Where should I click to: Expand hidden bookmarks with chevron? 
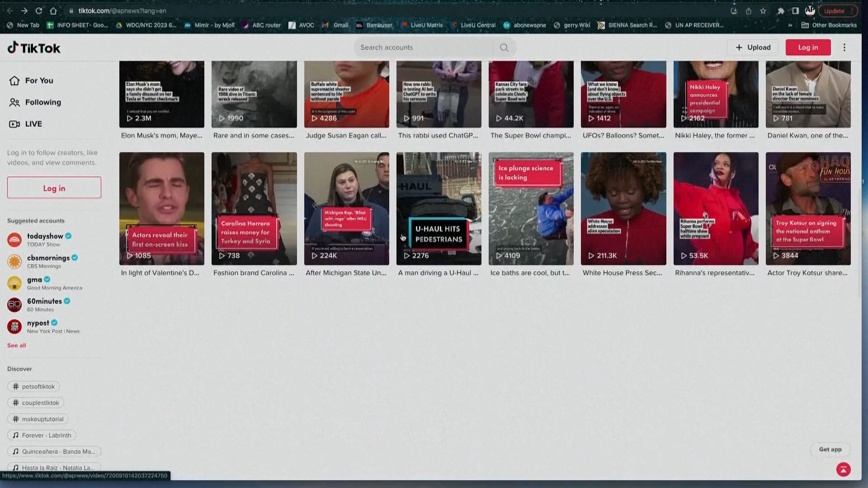pos(790,25)
